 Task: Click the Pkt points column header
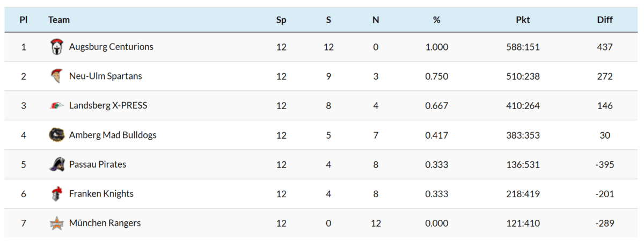click(523, 20)
